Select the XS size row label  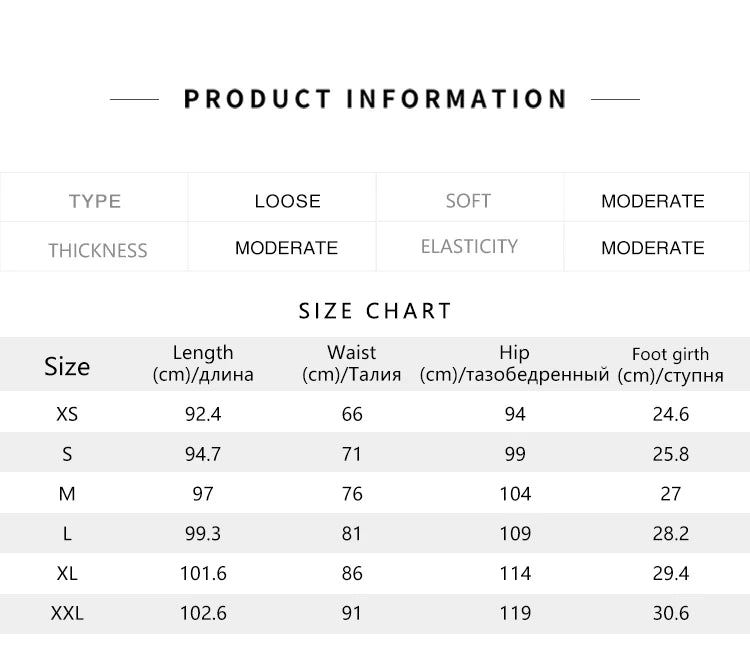coord(67,414)
